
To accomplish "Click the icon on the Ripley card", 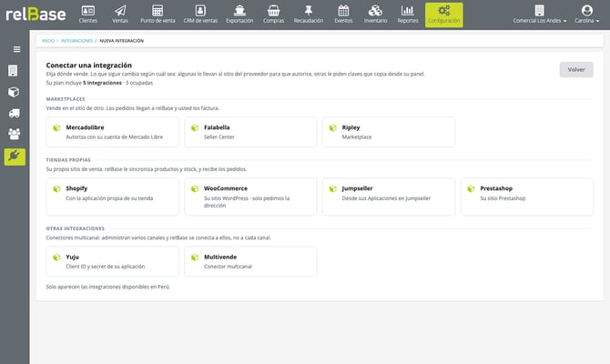I will click(333, 128).
